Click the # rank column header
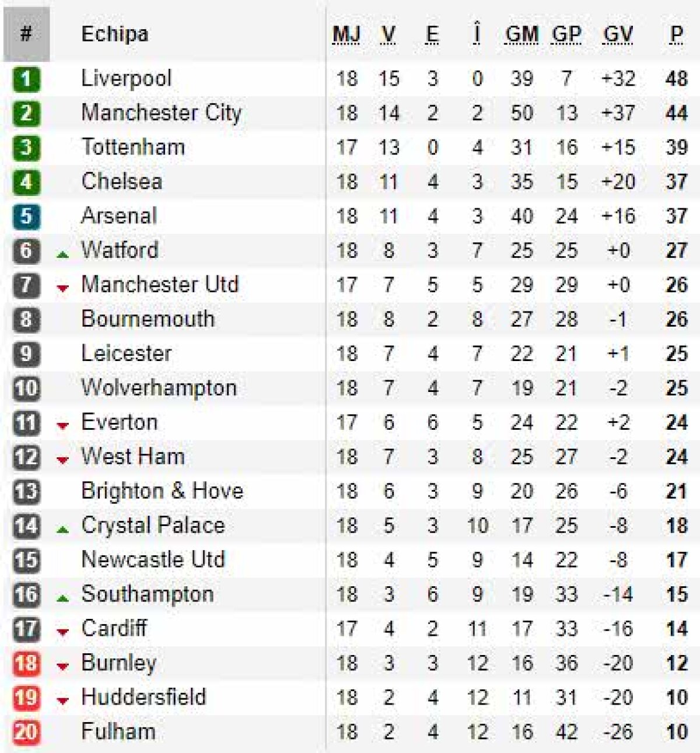Image resolution: width=700 pixels, height=753 pixels. (26, 34)
